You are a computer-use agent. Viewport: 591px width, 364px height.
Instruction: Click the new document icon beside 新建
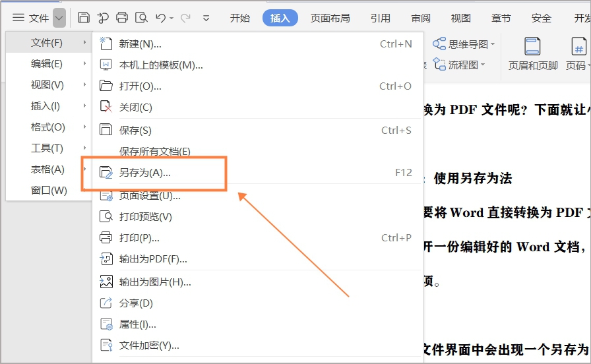pos(106,44)
